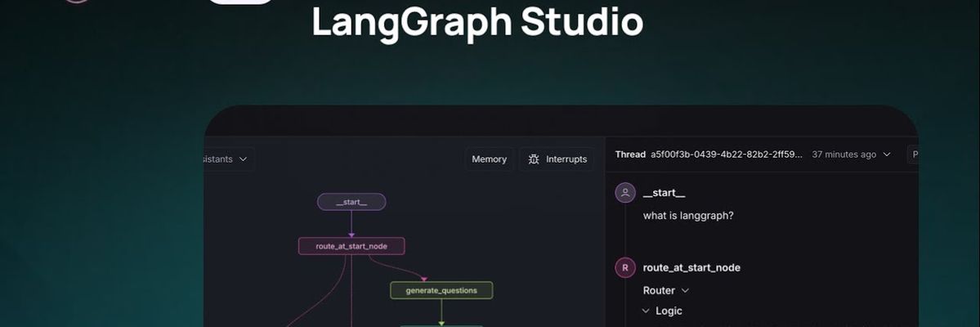Expand the thread chevron after '37 minutes ago'
This screenshot has width=980, height=327.
[886, 155]
